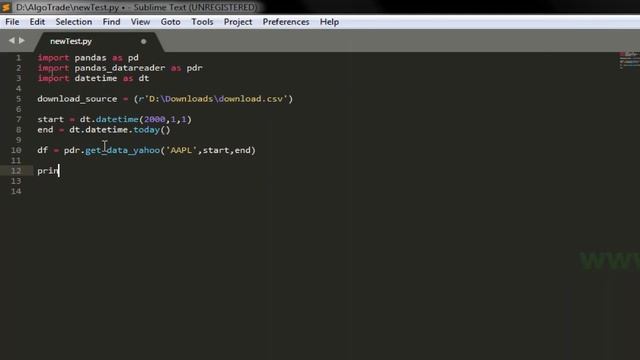This screenshot has height=360, width=640.
Task: Click the 2000 year number
Action: click(155, 119)
